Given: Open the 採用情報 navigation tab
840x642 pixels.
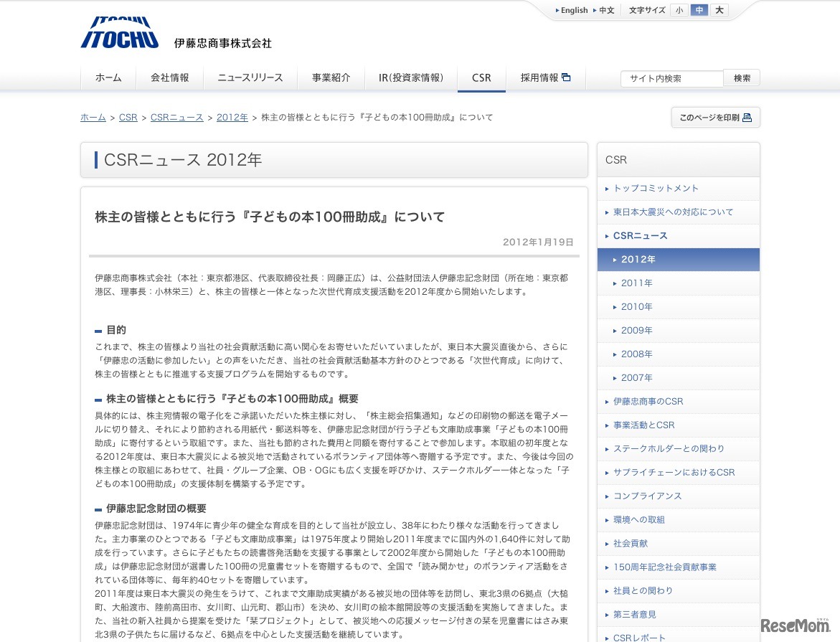Looking at the screenshot, I should 545,78.
